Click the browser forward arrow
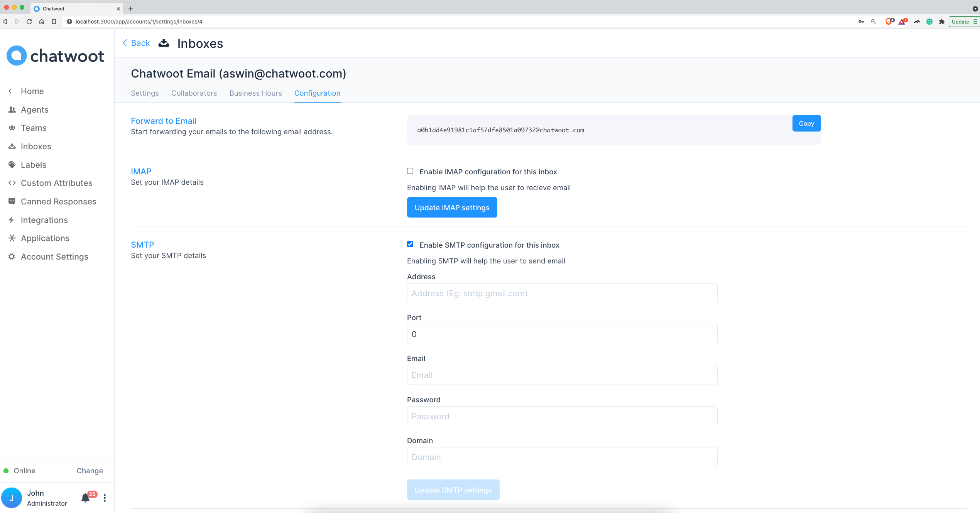980x513 pixels. pyautogui.click(x=17, y=22)
